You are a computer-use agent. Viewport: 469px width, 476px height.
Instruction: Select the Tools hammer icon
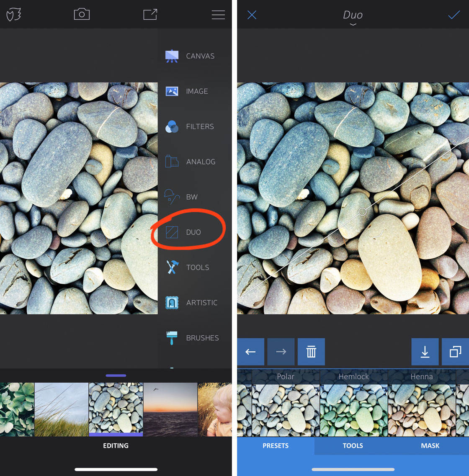[x=173, y=267]
